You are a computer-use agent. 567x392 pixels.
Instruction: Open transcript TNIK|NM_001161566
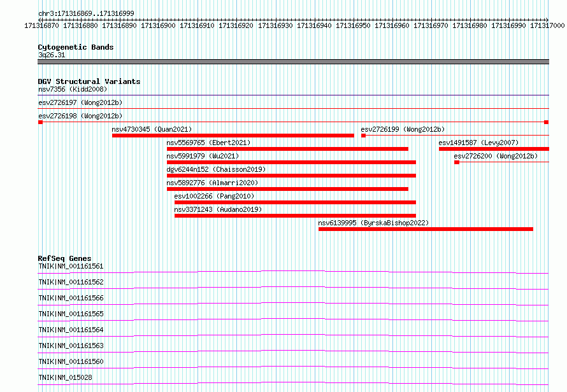[71, 298]
